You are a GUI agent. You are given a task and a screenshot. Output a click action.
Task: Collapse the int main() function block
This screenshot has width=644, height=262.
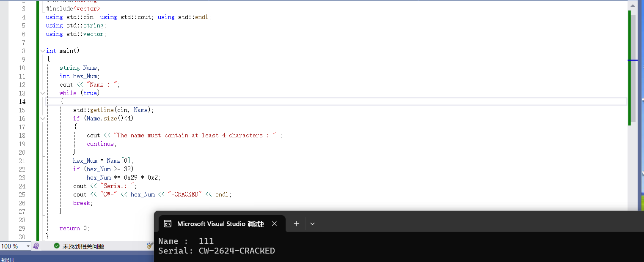[42, 51]
